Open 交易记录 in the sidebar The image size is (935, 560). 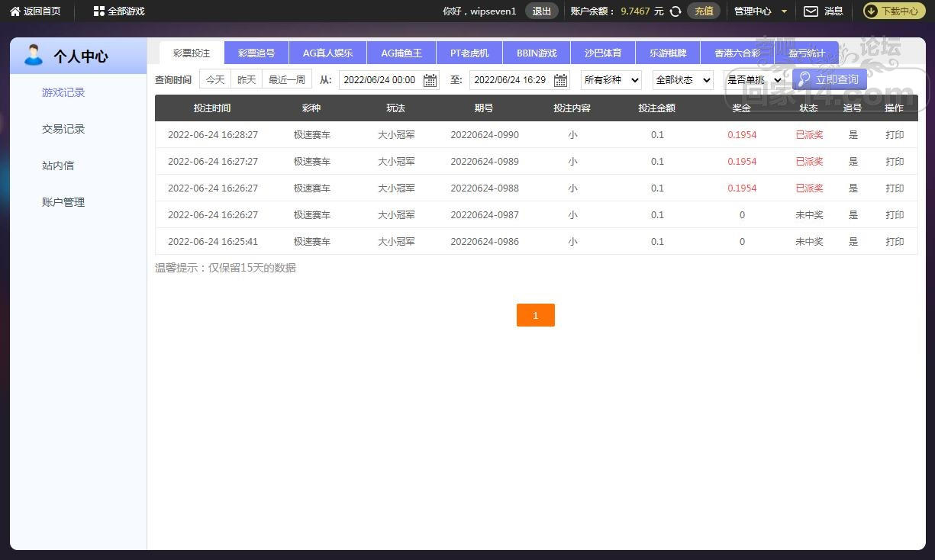click(63, 129)
